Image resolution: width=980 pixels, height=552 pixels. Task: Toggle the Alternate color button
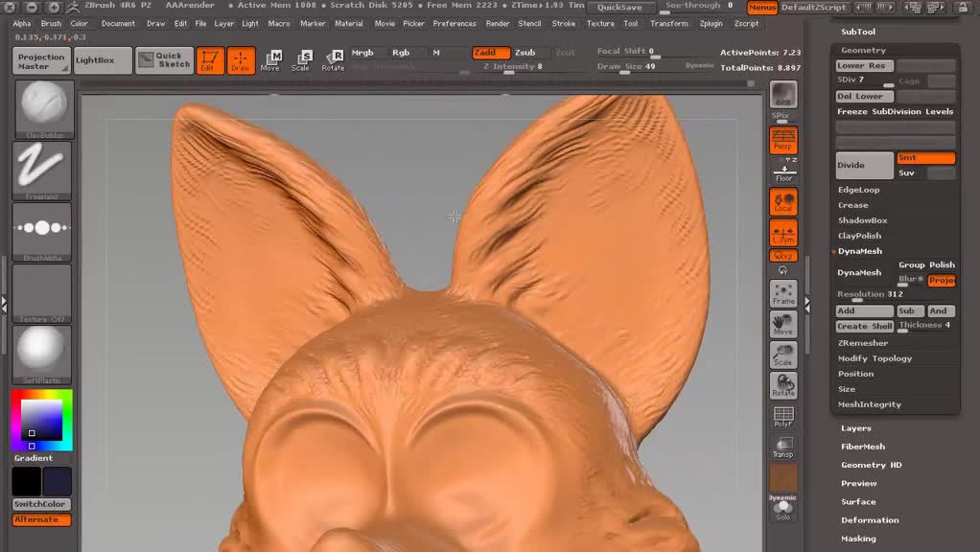tap(41, 519)
